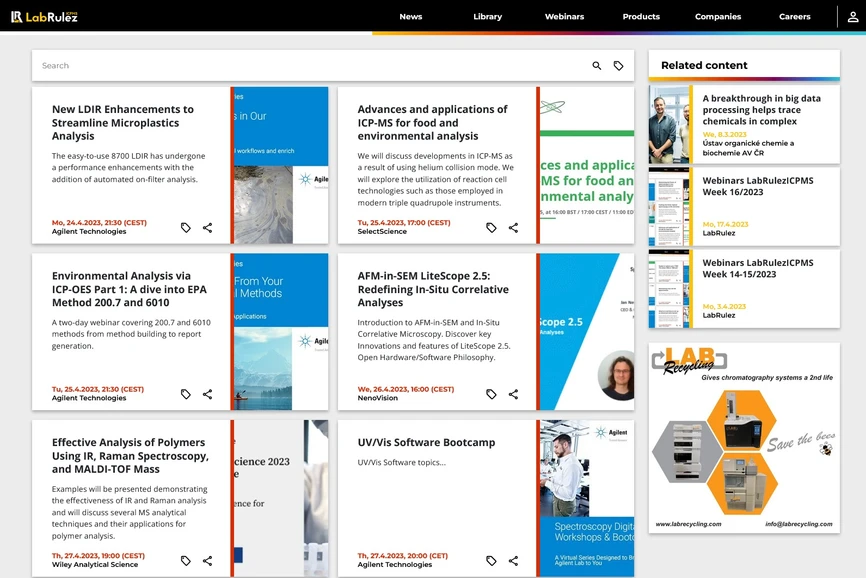
Task: Open related article A breakthrough in big data
Action: pyautogui.click(x=761, y=110)
